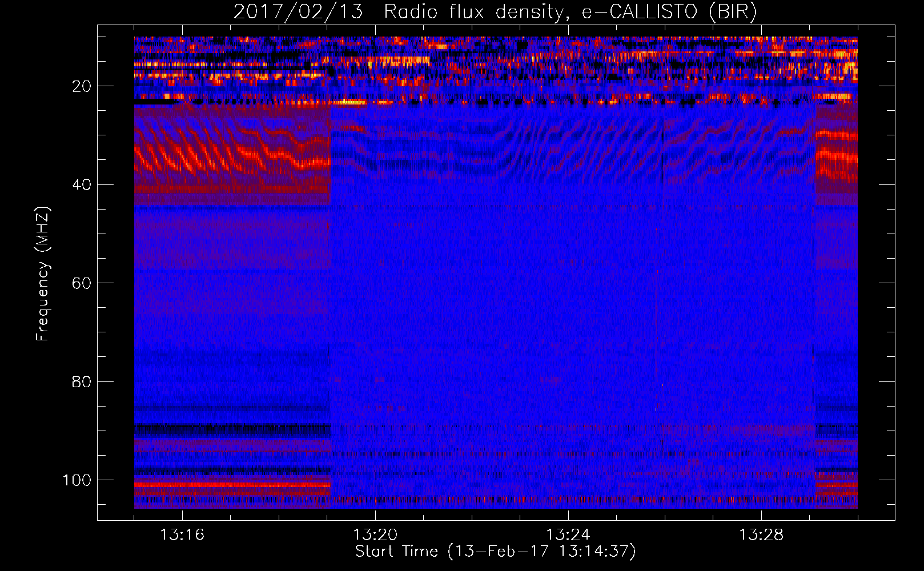Click the 'Frequency (MHZ)' axis label
The image size is (924, 571).
pyautogui.click(x=43, y=274)
